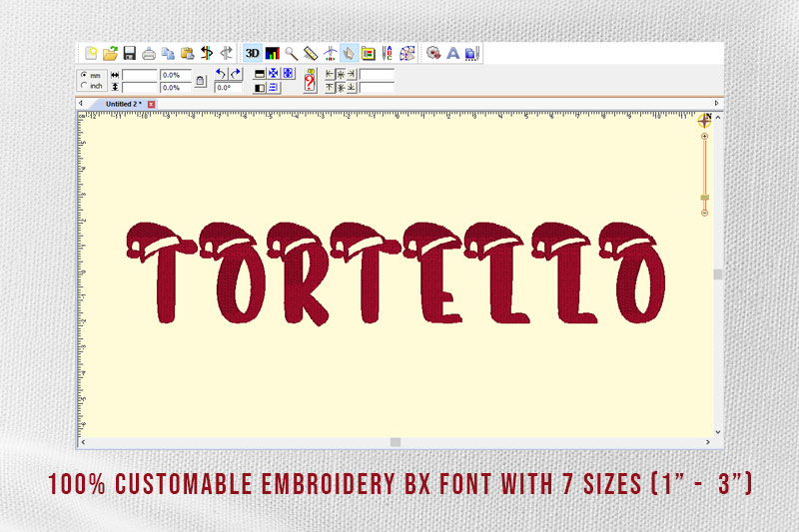Viewport: 799px width, 532px height.
Task: Add lettering with the A icon
Action: [x=453, y=53]
